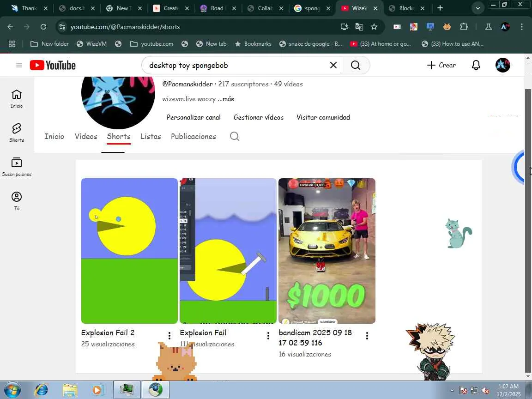Click the YouTube logo
The image size is (532, 399).
tap(53, 65)
